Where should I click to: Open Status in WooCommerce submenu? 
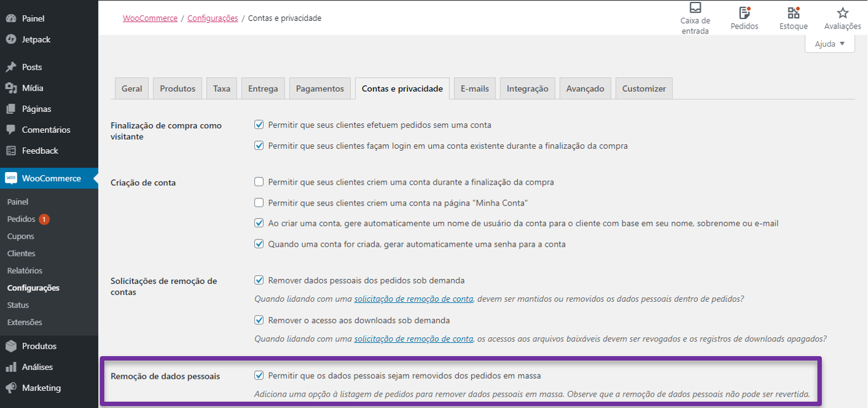(18, 305)
